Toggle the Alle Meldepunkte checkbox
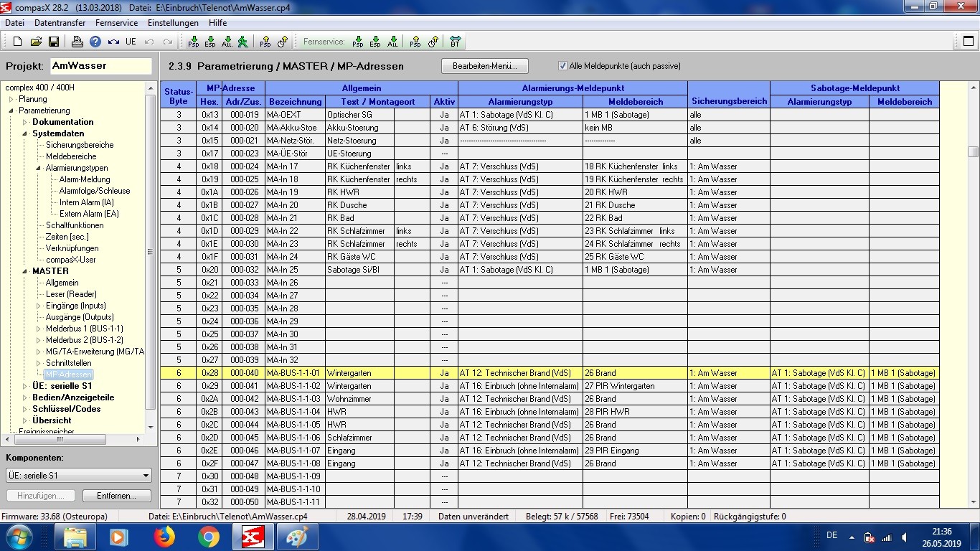 pyautogui.click(x=562, y=66)
